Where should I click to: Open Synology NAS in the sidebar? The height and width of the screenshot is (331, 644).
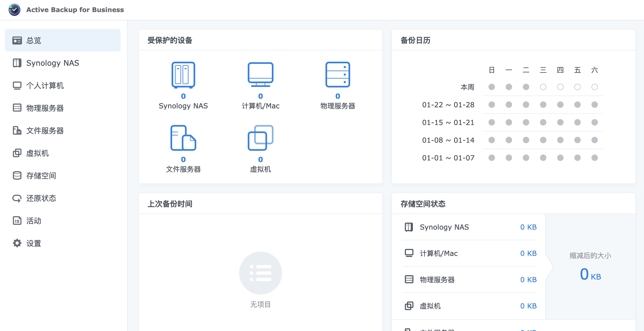63,63
